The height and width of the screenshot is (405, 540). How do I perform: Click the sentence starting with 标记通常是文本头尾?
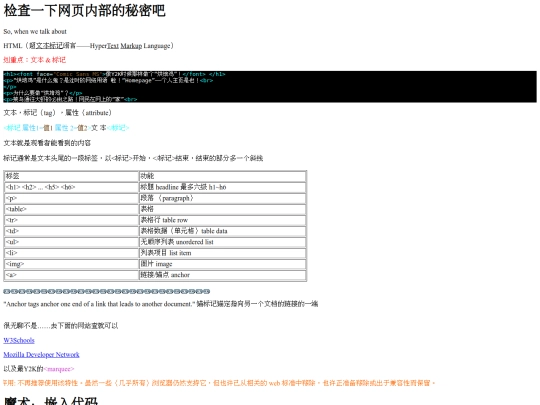click(x=133, y=158)
